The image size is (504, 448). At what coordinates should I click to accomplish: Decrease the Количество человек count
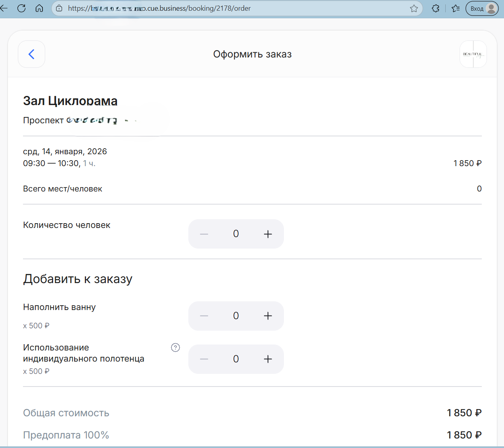click(204, 234)
